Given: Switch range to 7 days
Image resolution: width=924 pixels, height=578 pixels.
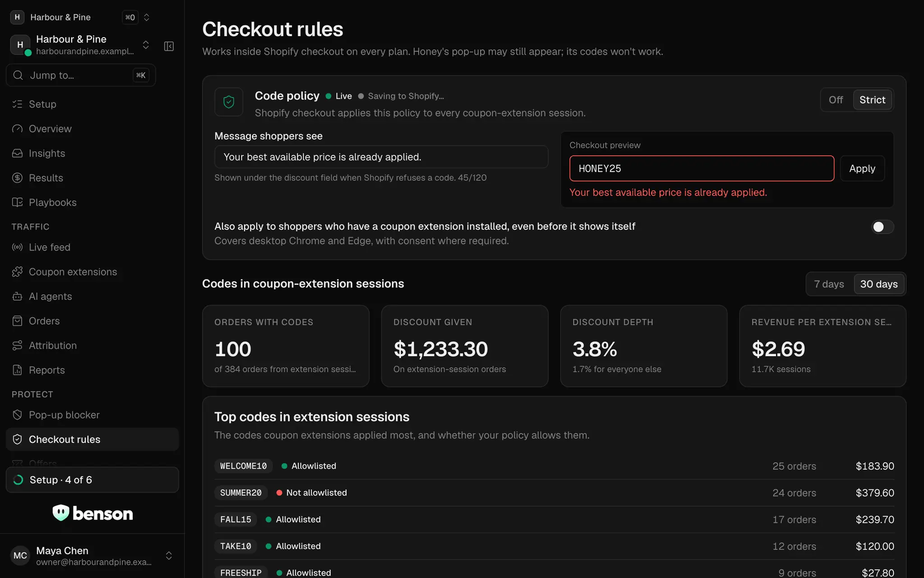Looking at the screenshot, I should pos(829,284).
